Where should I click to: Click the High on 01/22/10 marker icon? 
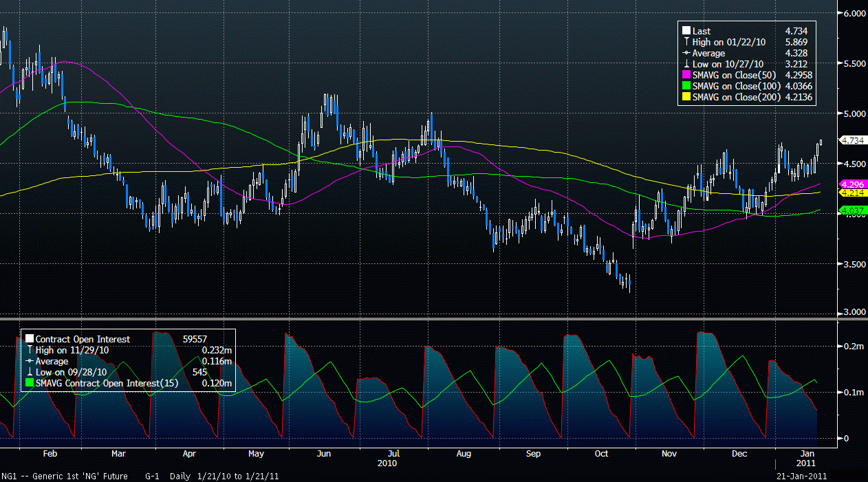pos(686,42)
